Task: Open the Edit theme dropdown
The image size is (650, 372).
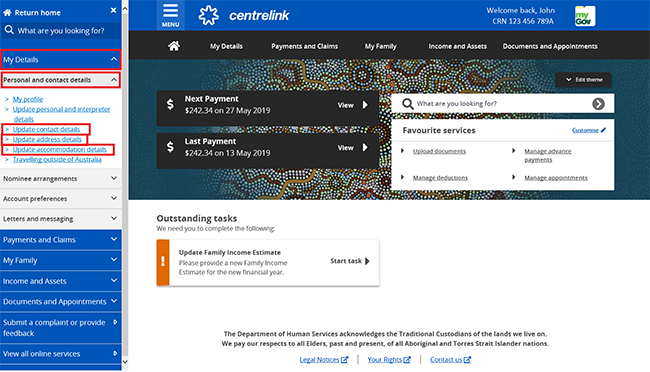Action: [583, 80]
